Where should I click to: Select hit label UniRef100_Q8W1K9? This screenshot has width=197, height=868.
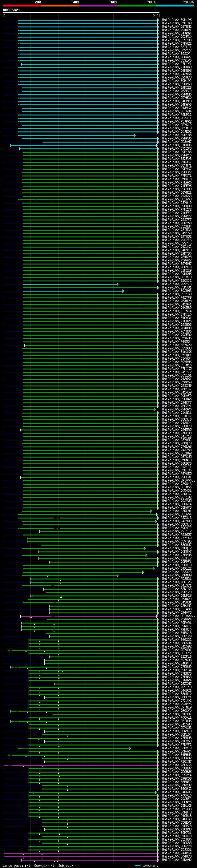click(177, 636)
